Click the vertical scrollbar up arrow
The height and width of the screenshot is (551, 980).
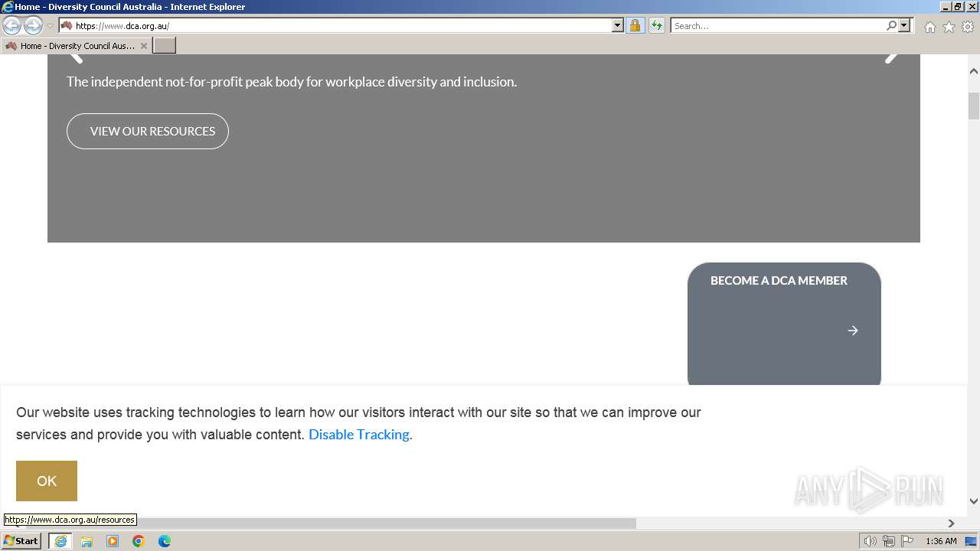click(974, 71)
